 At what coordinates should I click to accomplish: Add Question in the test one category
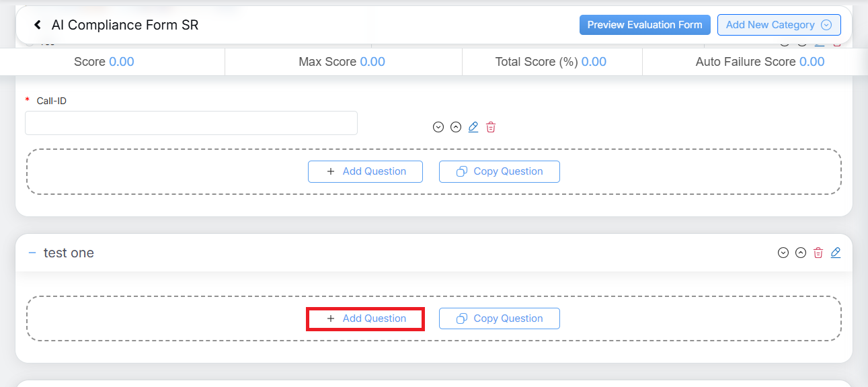[x=365, y=318]
